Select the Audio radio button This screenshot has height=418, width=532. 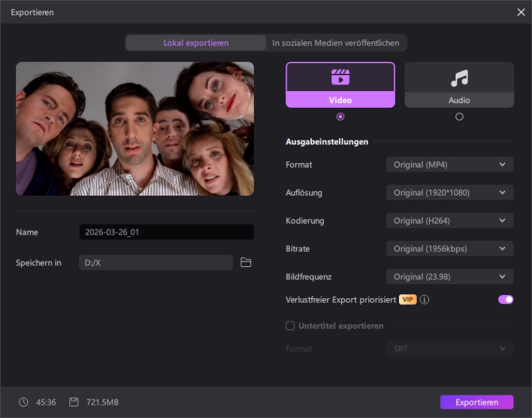click(x=459, y=116)
